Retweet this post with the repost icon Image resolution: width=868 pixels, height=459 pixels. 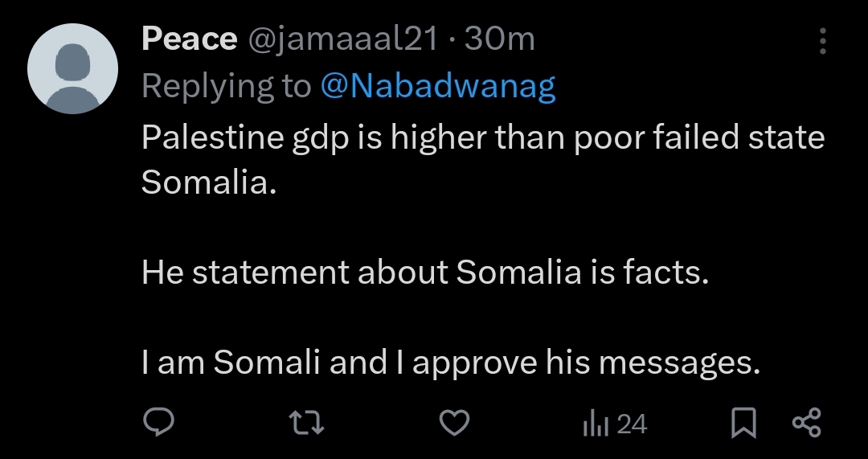(x=307, y=423)
